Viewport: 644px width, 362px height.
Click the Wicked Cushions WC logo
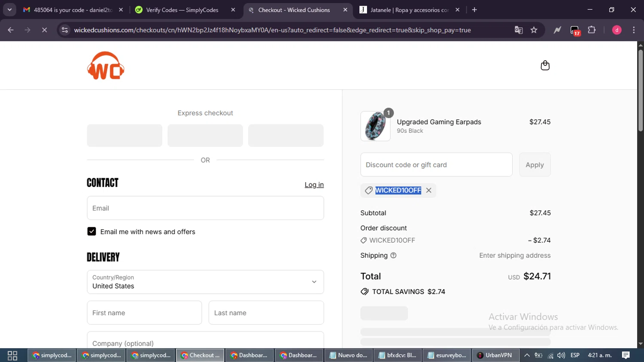106,65
